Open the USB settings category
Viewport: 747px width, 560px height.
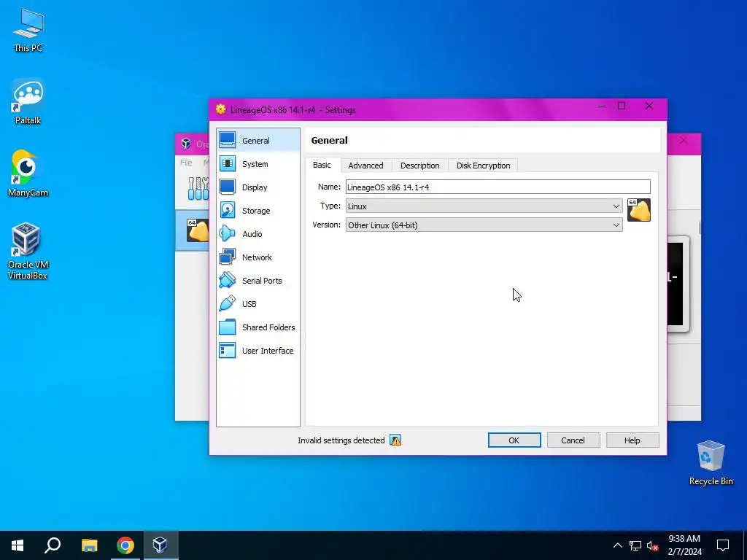[x=258, y=304]
